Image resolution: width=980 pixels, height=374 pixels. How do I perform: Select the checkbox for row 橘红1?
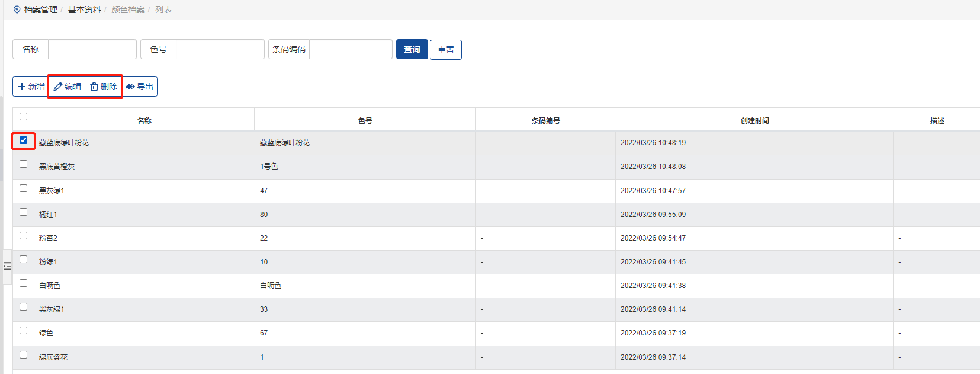pos(24,212)
